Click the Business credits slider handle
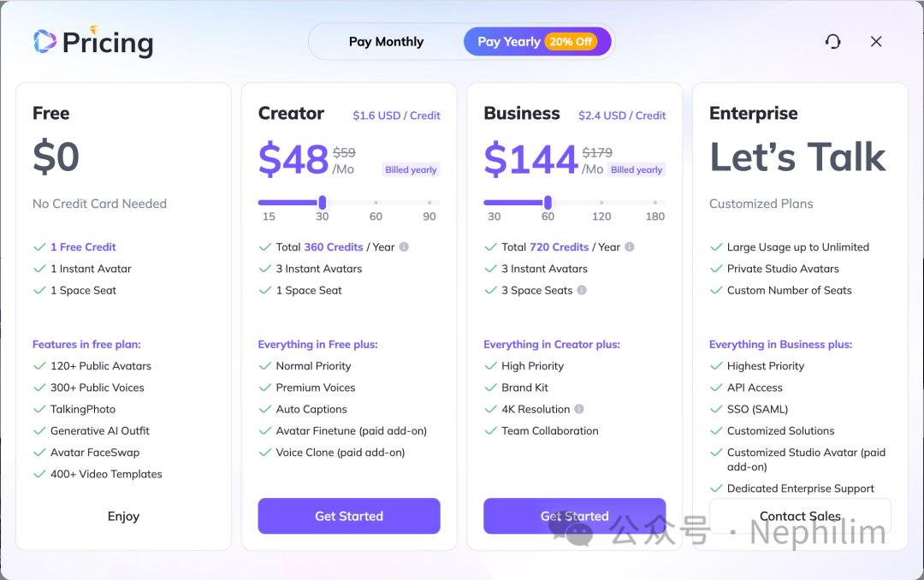924x580 pixels. click(x=548, y=203)
